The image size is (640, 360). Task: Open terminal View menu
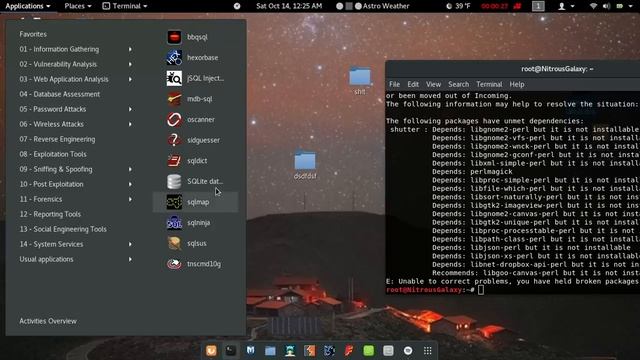pos(433,84)
